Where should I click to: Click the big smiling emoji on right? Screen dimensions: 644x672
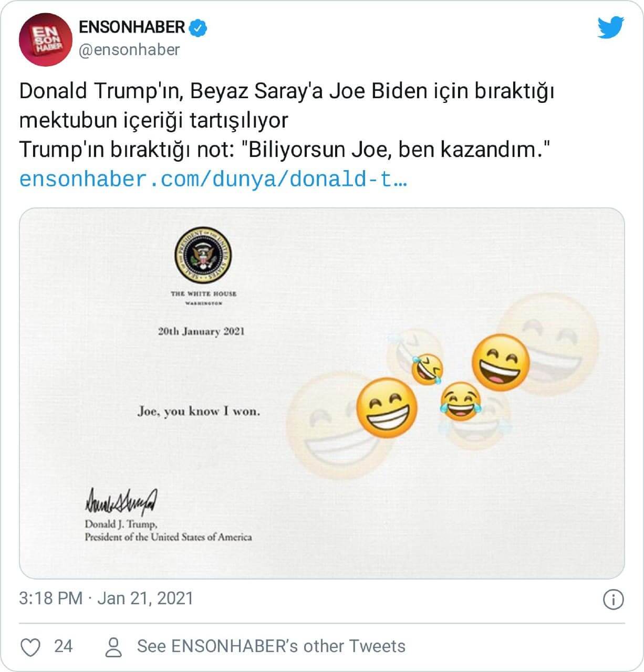501,362
